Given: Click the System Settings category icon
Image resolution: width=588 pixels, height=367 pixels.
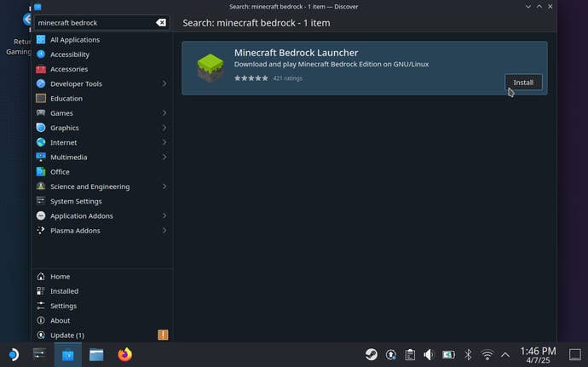Looking at the screenshot, I should coord(41,201).
